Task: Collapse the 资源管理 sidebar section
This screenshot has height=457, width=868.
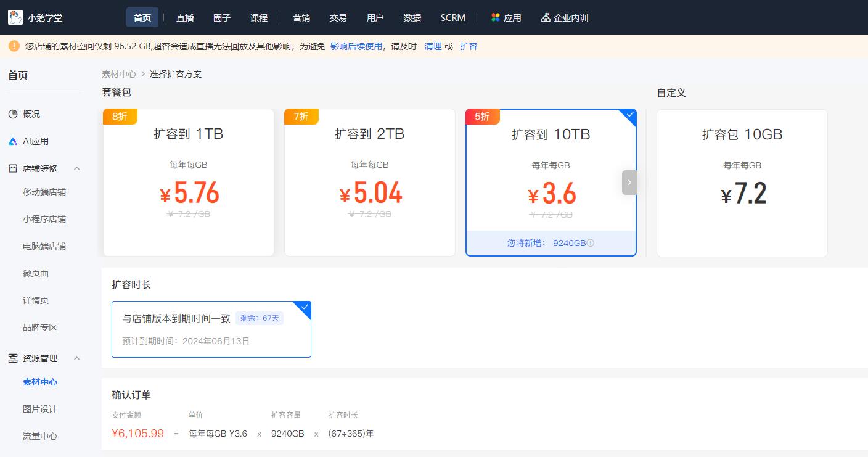Action: point(77,358)
